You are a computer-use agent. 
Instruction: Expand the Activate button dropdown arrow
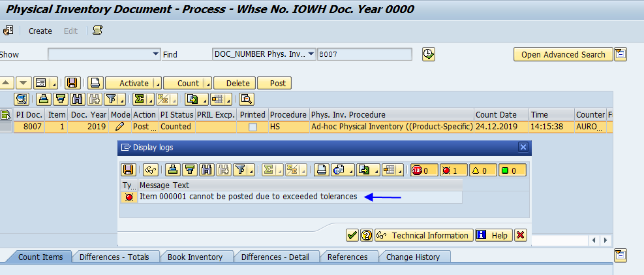[x=158, y=83]
